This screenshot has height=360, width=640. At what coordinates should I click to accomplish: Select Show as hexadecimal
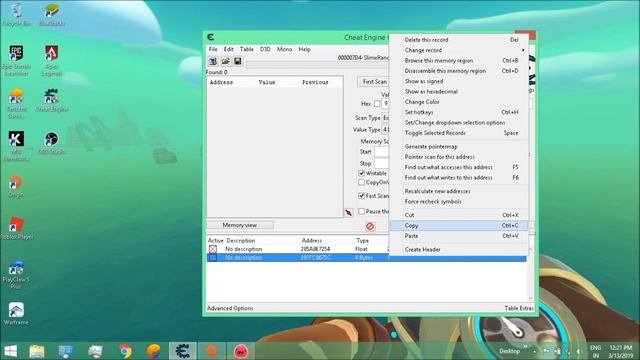(459, 91)
